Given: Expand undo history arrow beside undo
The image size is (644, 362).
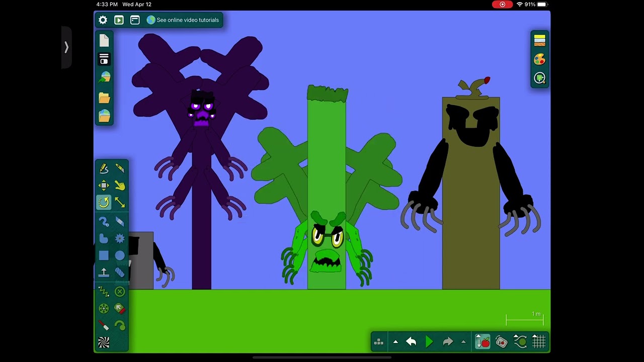Looking at the screenshot, I should (395, 342).
